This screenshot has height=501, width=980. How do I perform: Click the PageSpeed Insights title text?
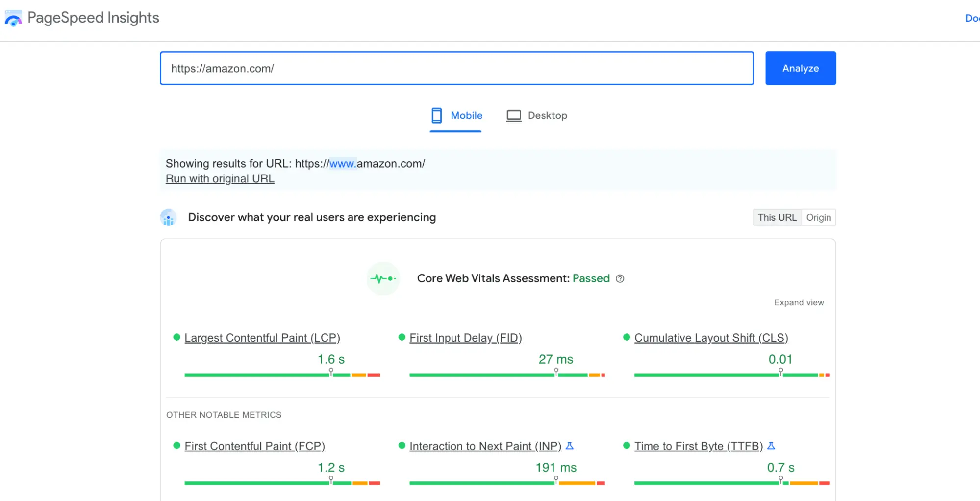(93, 18)
